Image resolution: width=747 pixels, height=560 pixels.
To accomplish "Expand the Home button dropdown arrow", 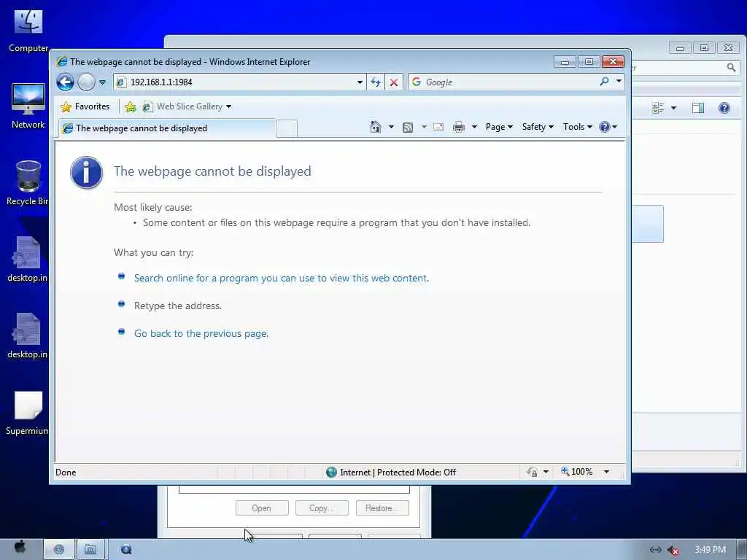I will [391, 127].
